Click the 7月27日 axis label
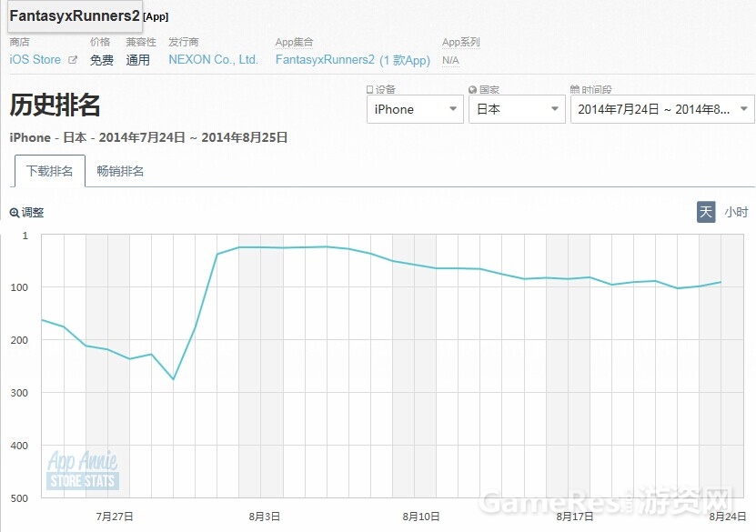 pos(115,517)
